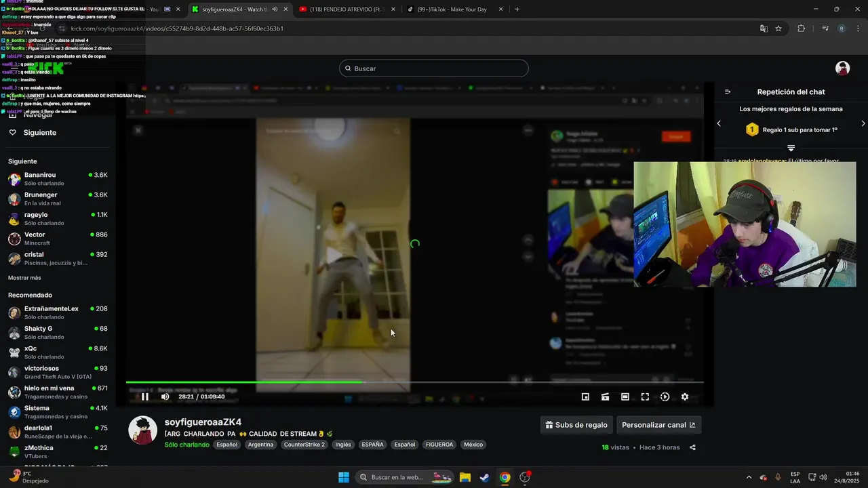868x488 pixels.
Task: Click the Subs de regalo button
Action: [x=576, y=425]
